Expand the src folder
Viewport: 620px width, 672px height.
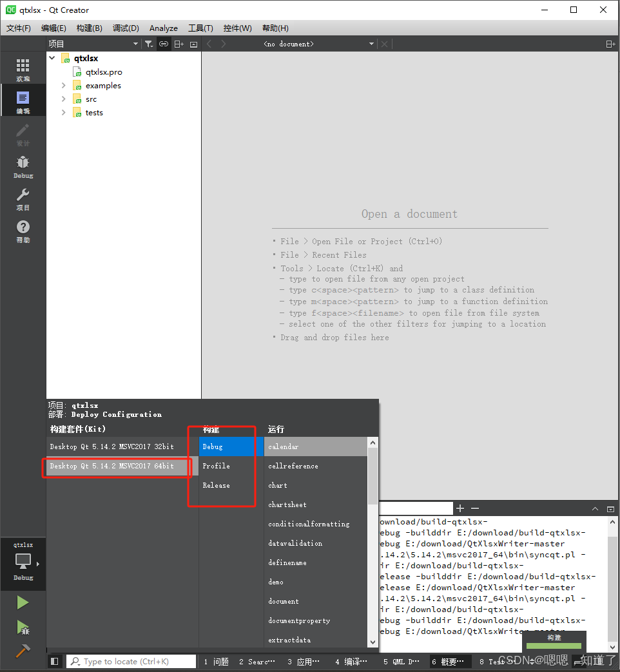point(63,99)
